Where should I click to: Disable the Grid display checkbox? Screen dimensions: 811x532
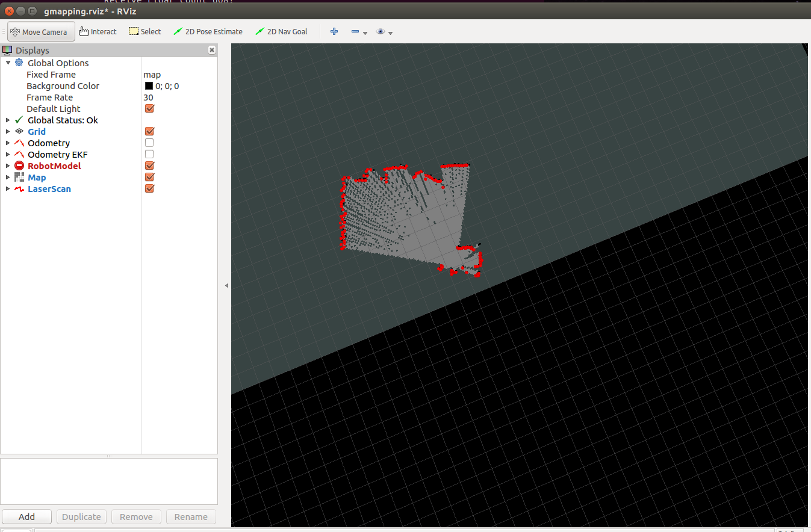click(149, 132)
